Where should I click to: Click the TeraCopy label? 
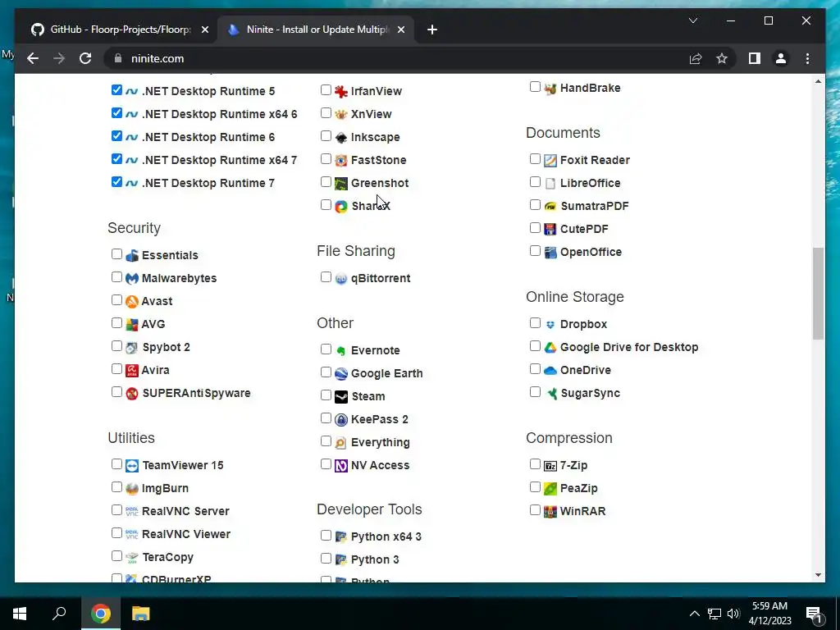point(167,557)
